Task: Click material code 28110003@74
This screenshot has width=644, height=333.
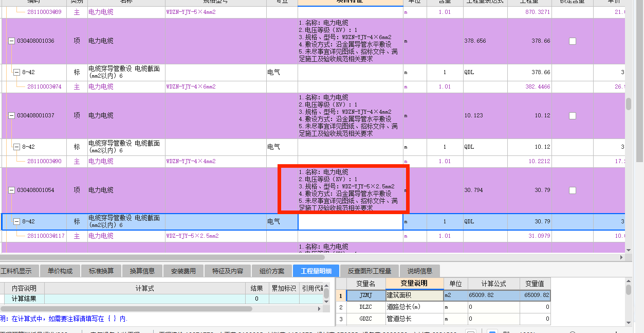Action: pos(44,87)
